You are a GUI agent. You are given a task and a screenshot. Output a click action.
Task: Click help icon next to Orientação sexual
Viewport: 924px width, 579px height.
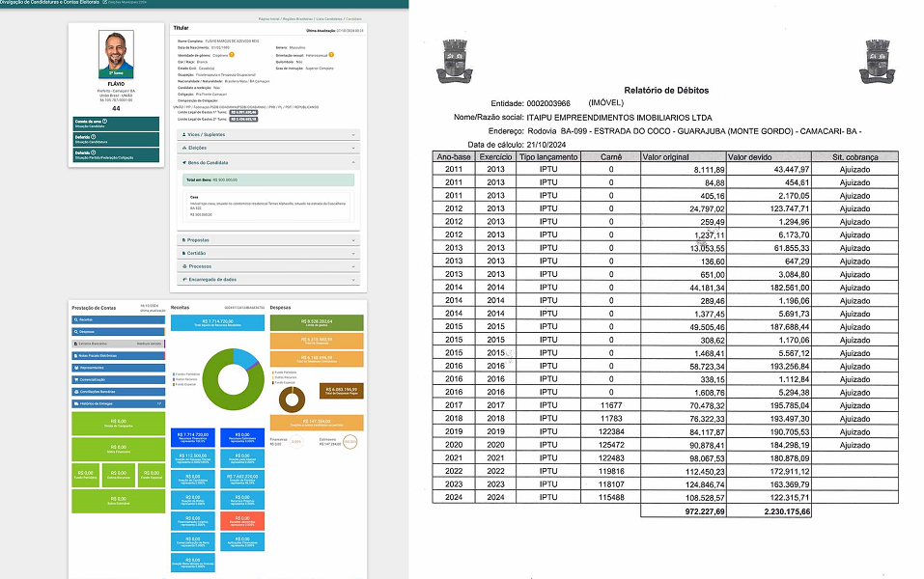(x=331, y=55)
